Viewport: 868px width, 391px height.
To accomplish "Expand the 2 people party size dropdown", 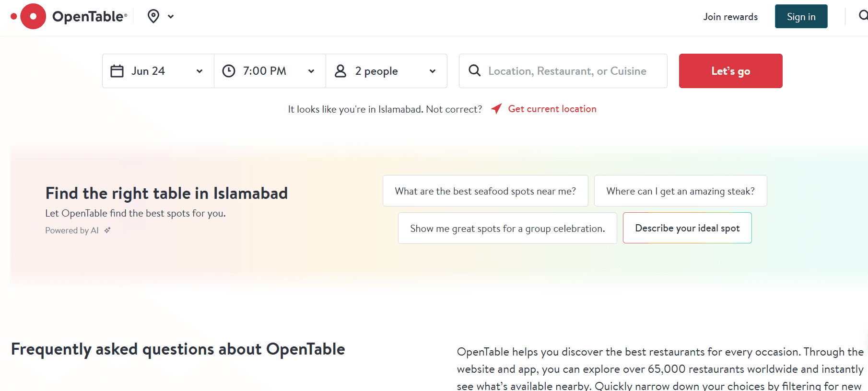I will (x=387, y=71).
